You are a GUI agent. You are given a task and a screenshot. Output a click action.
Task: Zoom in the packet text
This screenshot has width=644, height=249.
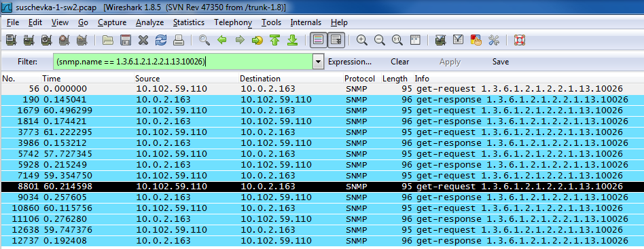pos(362,40)
